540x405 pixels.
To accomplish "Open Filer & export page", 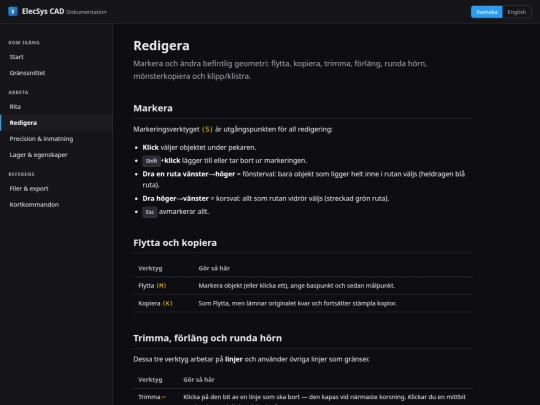I will point(56,189).
